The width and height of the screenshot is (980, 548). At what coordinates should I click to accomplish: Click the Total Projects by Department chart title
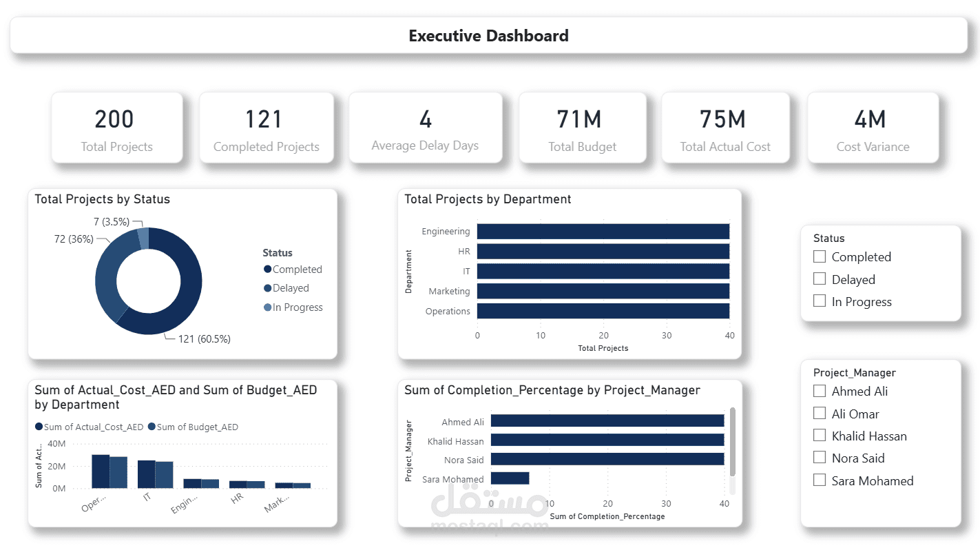488,199
